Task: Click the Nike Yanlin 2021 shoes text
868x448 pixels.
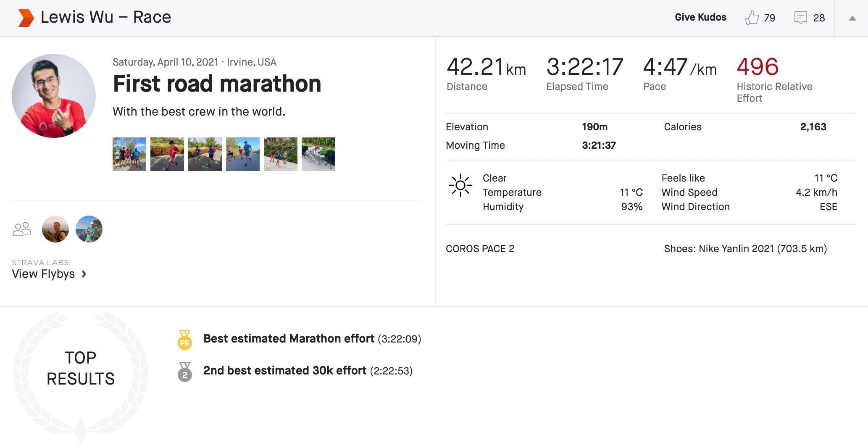Action: click(x=745, y=249)
